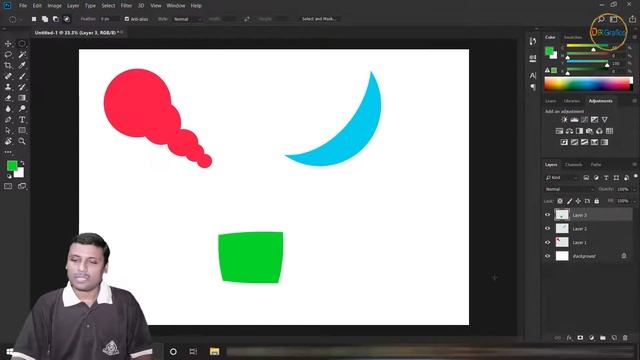Image resolution: width=640 pixels, height=360 pixels.
Task: Select the Healing Brush tool
Action: [8, 76]
